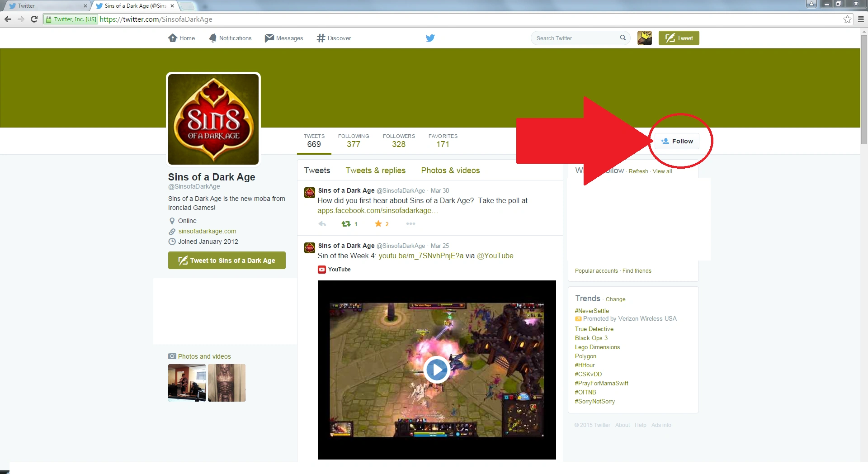Click the browser back arrow
The height and width of the screenshot is (474, 868).
click(x=8, y=19)
